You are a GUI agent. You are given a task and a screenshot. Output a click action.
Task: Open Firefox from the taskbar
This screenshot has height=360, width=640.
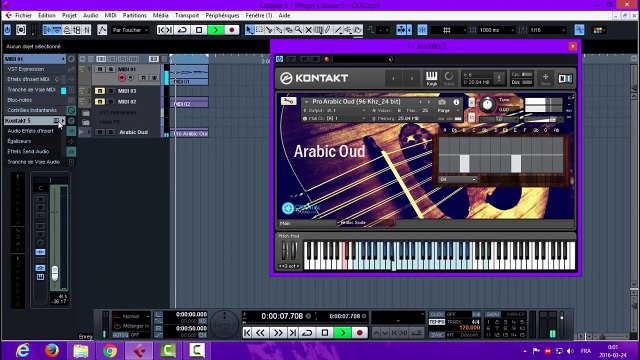[52, 351]
